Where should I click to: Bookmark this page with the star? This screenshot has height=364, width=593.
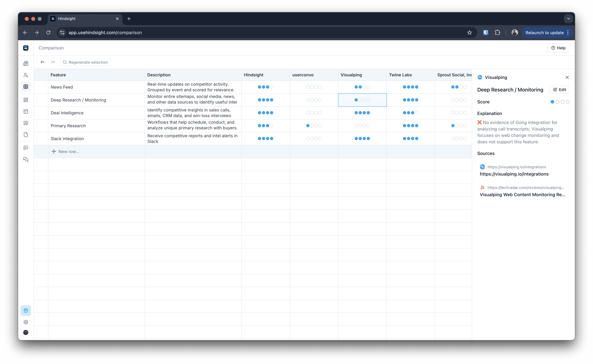pyautogui.click(x=469, y=33)
